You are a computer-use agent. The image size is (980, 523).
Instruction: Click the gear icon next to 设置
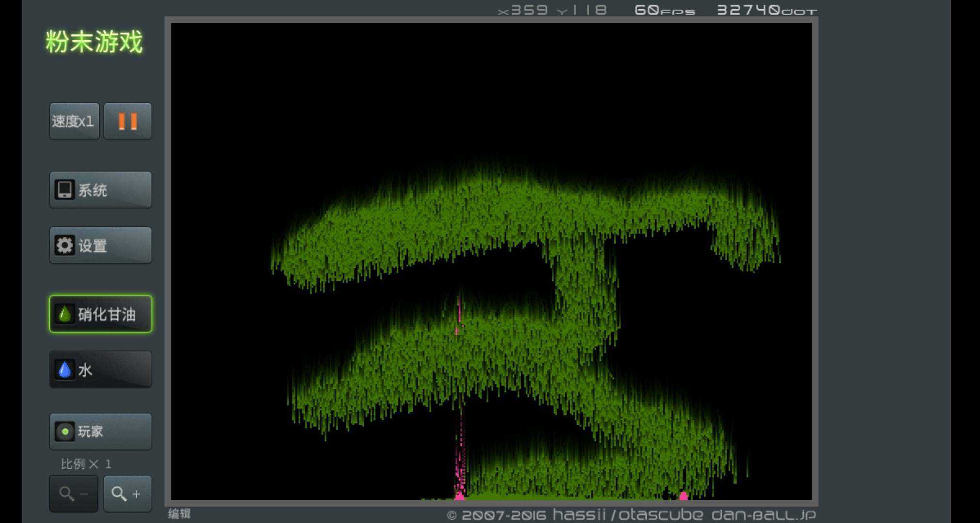pyautogui.click(x=64, y=246)
